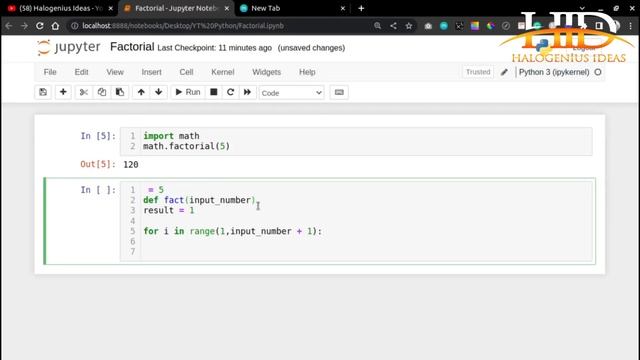
Task: Click the Python 3 (ipykernel) label
Action: point(554,72)
